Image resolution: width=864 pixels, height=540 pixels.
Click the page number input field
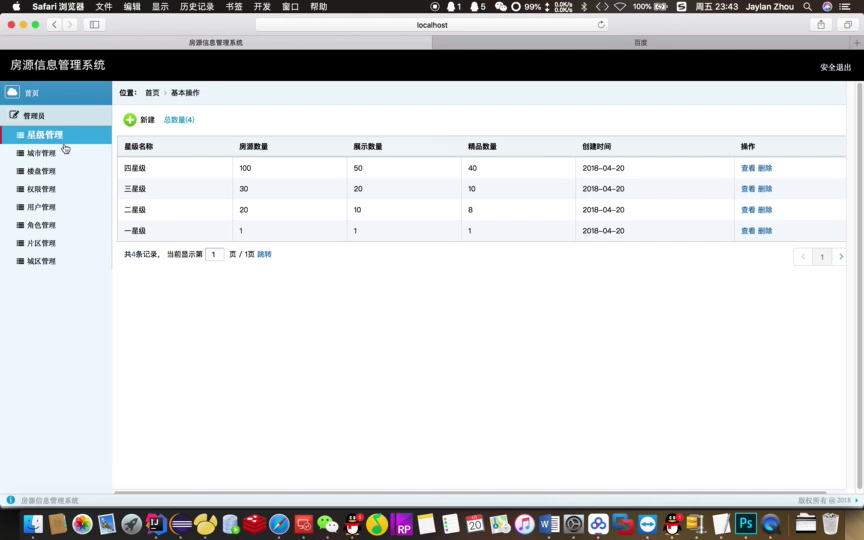214,254
